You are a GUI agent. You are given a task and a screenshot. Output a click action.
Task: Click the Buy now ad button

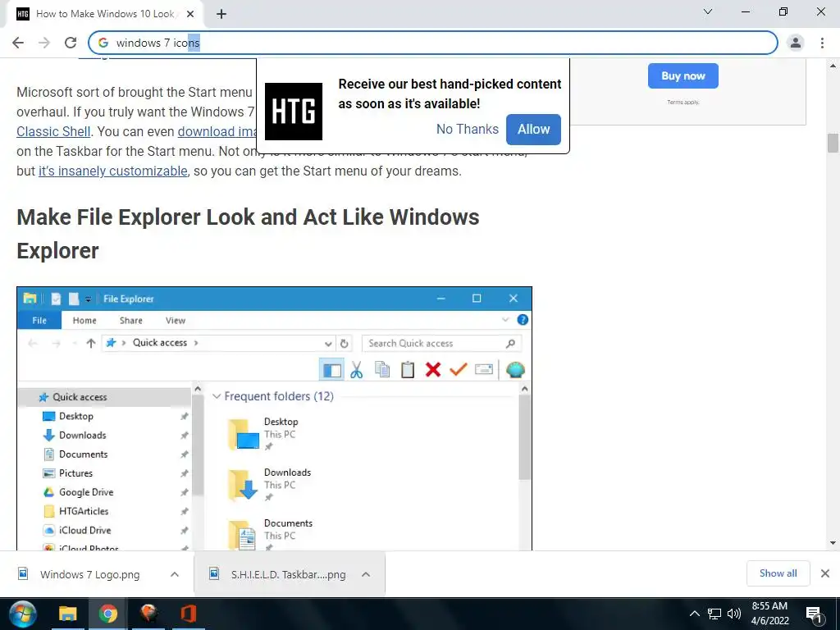tap(683, 76)
